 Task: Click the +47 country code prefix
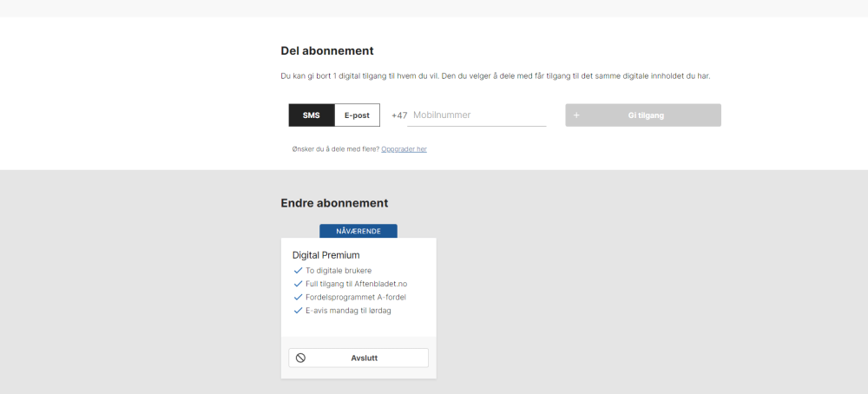(399, 115)
